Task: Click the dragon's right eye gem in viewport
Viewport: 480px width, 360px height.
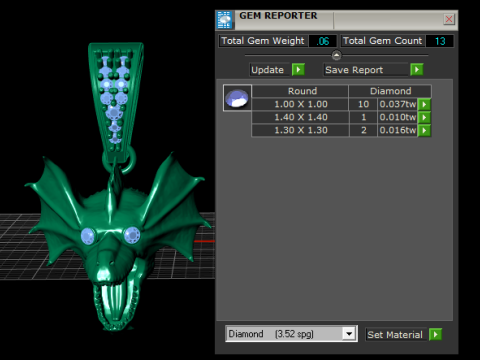Action: tap(132, 235)
